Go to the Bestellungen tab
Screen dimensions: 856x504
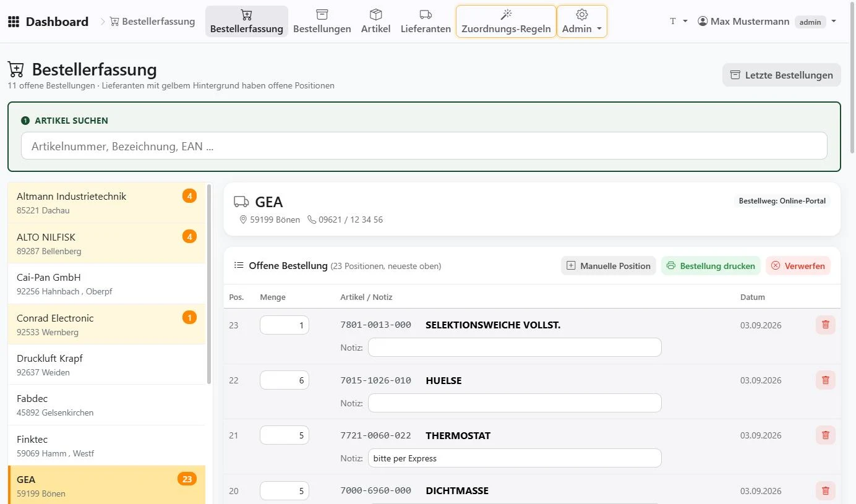[x=322, y=22]
